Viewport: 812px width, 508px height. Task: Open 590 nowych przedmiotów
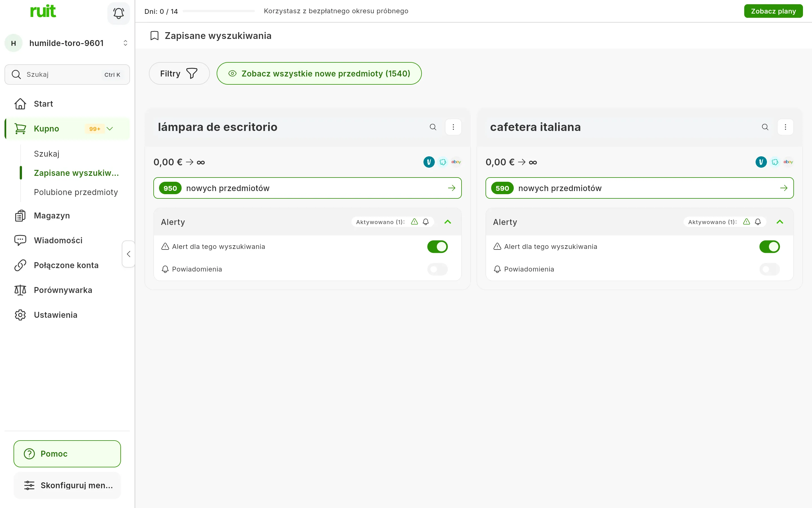click(x=639, y=188)
